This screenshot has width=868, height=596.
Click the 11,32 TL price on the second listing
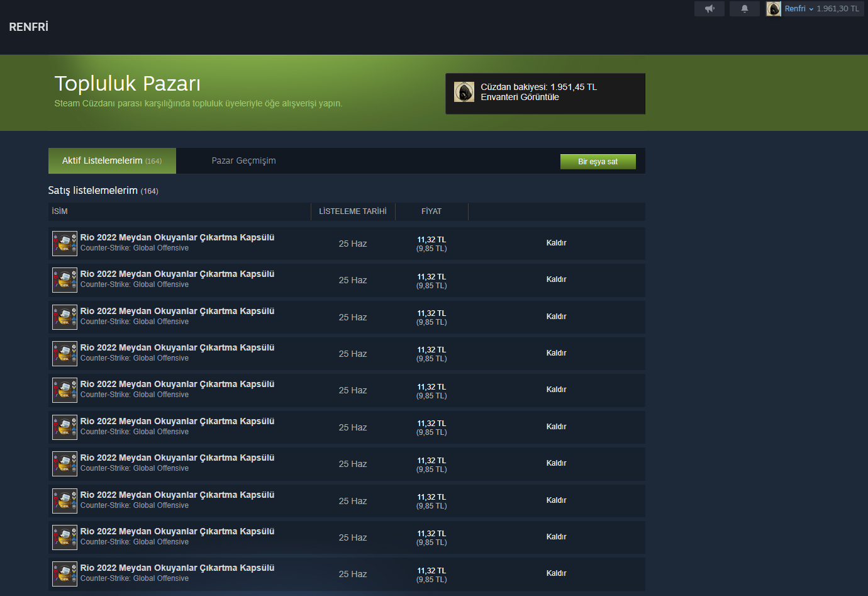(x=431, y=277)
